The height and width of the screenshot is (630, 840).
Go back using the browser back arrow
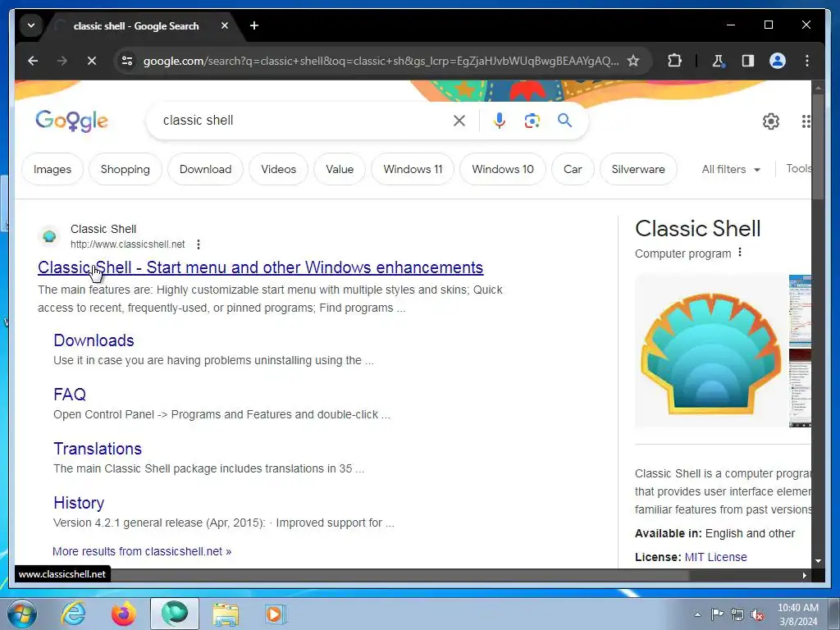(x=33, y=61)
